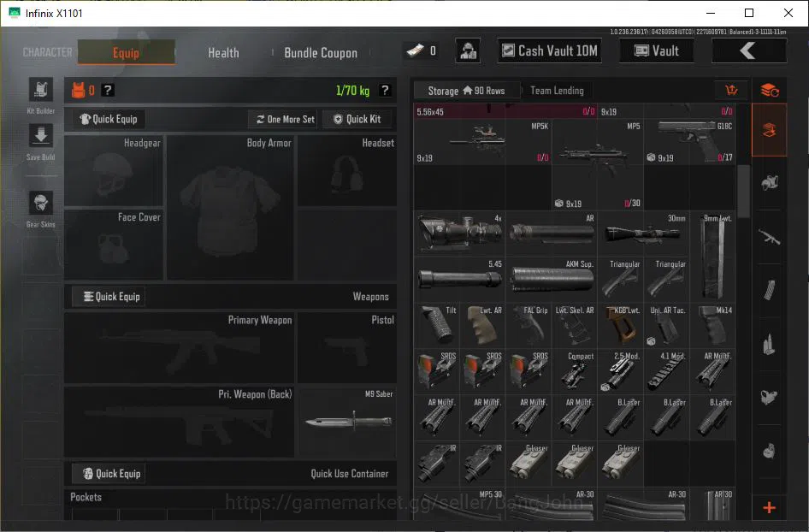Click the help icon next to weight 1/70 kg
This screenshot has width=809, height=532.
pyautogui.click(x=385, y=91)
